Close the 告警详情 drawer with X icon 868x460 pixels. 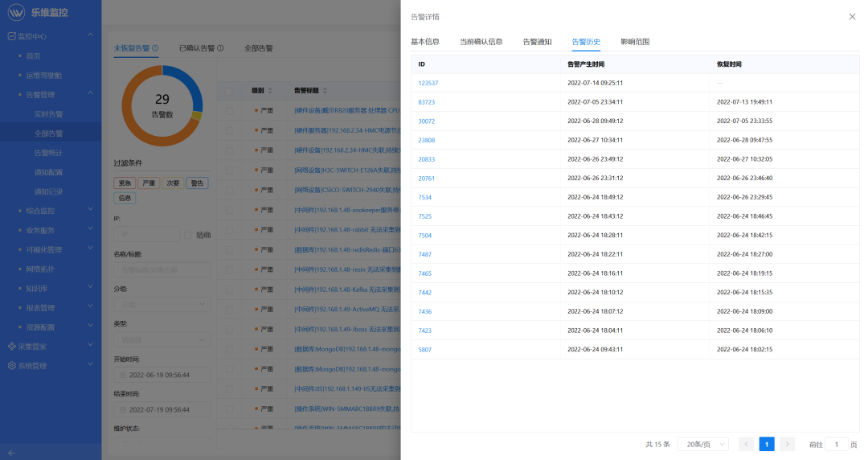[x=852, y=17]
